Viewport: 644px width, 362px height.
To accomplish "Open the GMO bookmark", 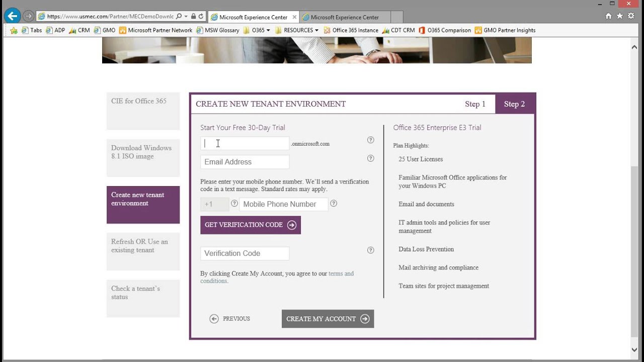I will click(105, 30).
